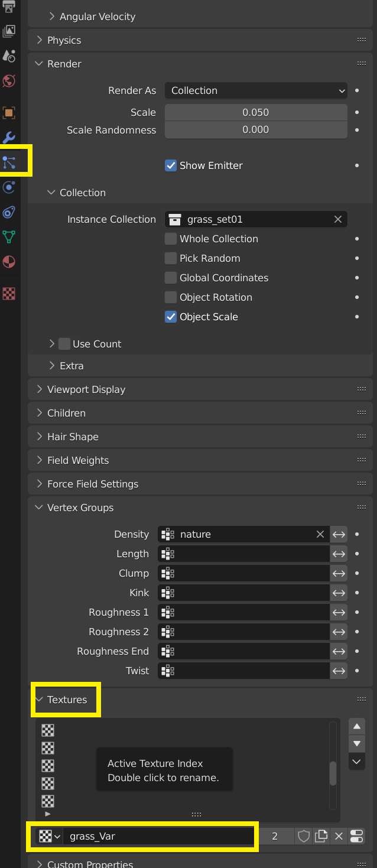
Task: Open the Physics properties tab icon
Action: pyautogui.click(x=9, y=187)
